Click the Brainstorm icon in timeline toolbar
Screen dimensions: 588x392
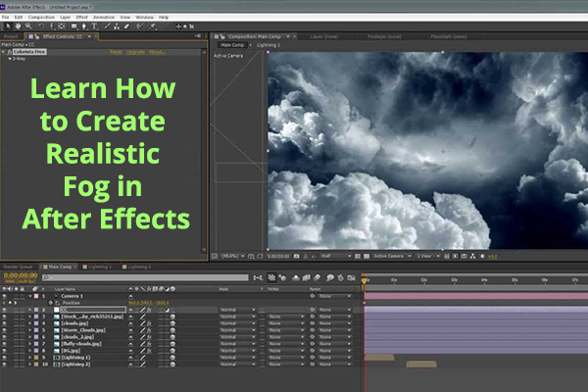[330, 278]
